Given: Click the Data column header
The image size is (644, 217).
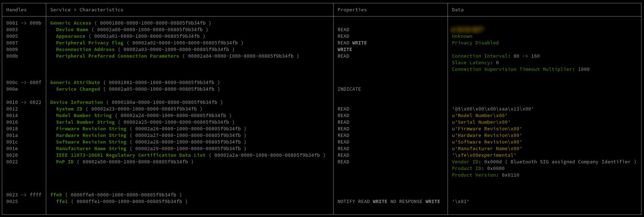Looking at the screenshot, I should [457, 10].
